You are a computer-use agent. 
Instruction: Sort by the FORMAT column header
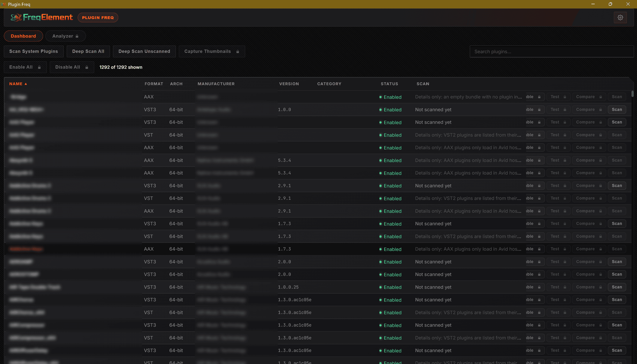(x=154, y=84)
